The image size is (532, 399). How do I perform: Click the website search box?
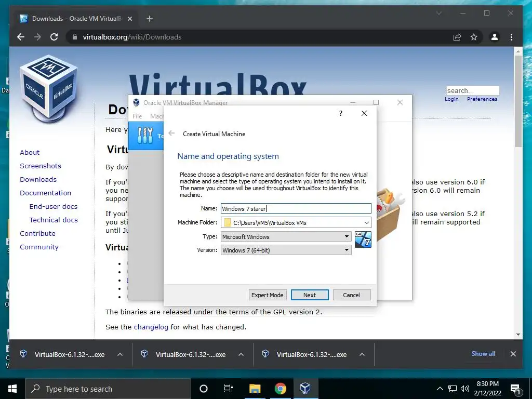click(473, 90)
